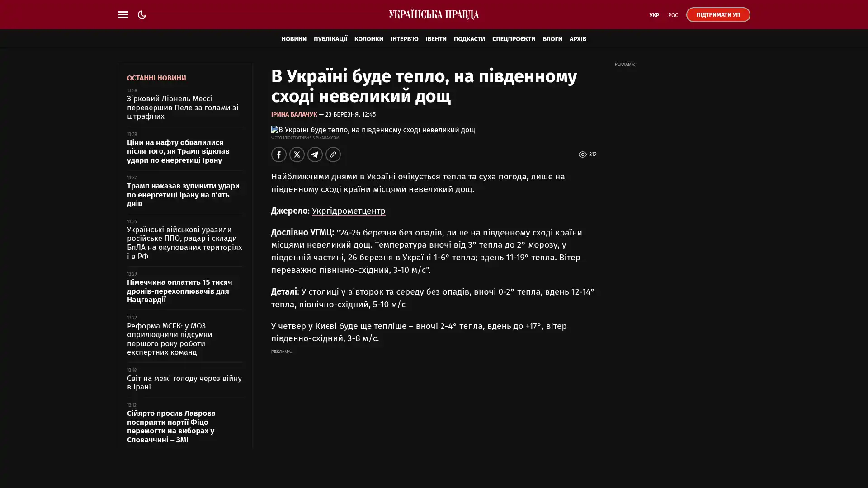Image resolution: width=868 pixels, height=488 pixels.
Task: Click the view count eye icon
Action: [582, 155]
